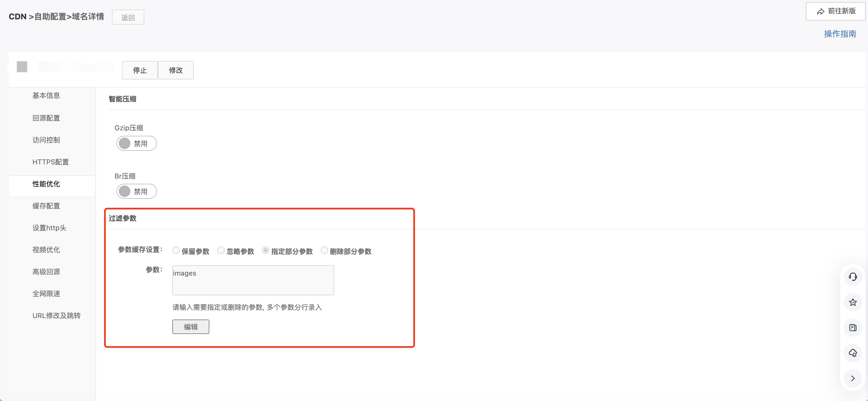The image size is (868, 401).
Task: Click the customer service headset icon
Action: pos(852,277)
